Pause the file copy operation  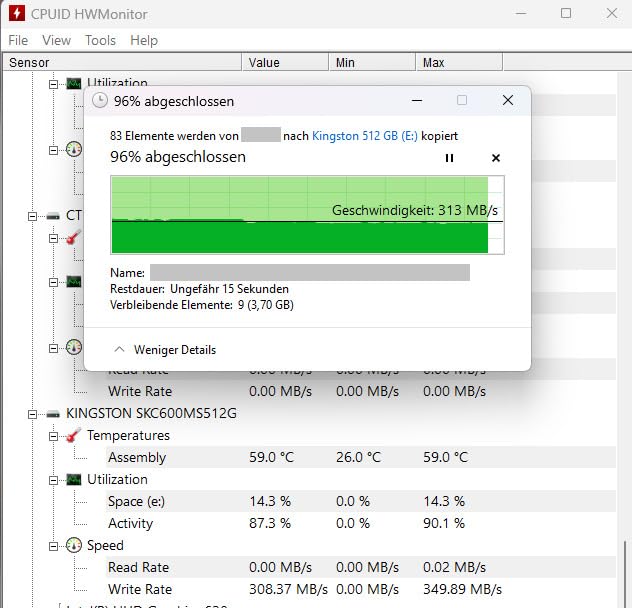click(x=449, y=158)
